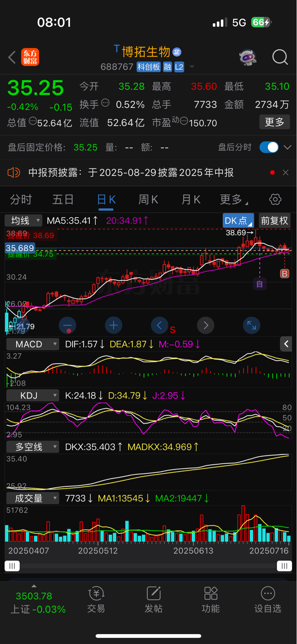Select 日K tab
The height and width of the screenshot is (644, 297).
click(x=106, y=200)
